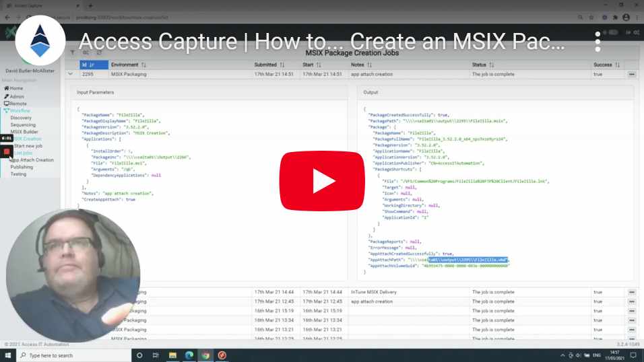Viewport: 644px width, 362px height.
Task: Open actions for 16th Mar 15:19 row
Action: (632, 311)
